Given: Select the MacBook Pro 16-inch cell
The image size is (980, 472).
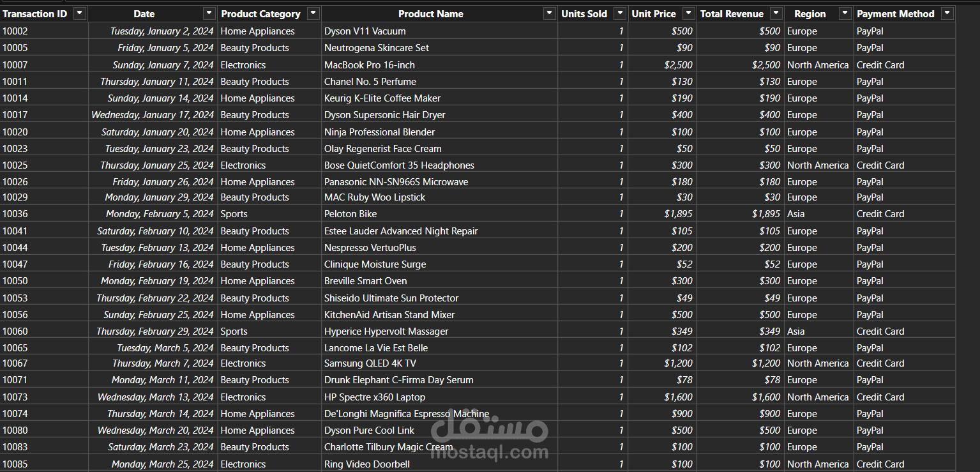Looking at the screenshot, I should coord(439,65).
